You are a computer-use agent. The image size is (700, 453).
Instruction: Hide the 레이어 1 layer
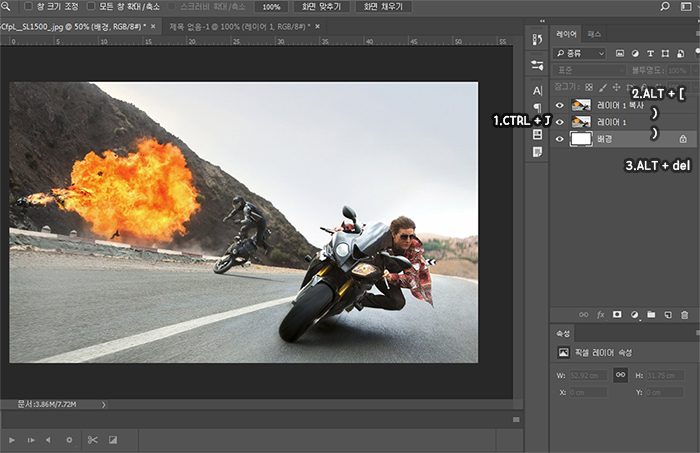pos(560,122)
